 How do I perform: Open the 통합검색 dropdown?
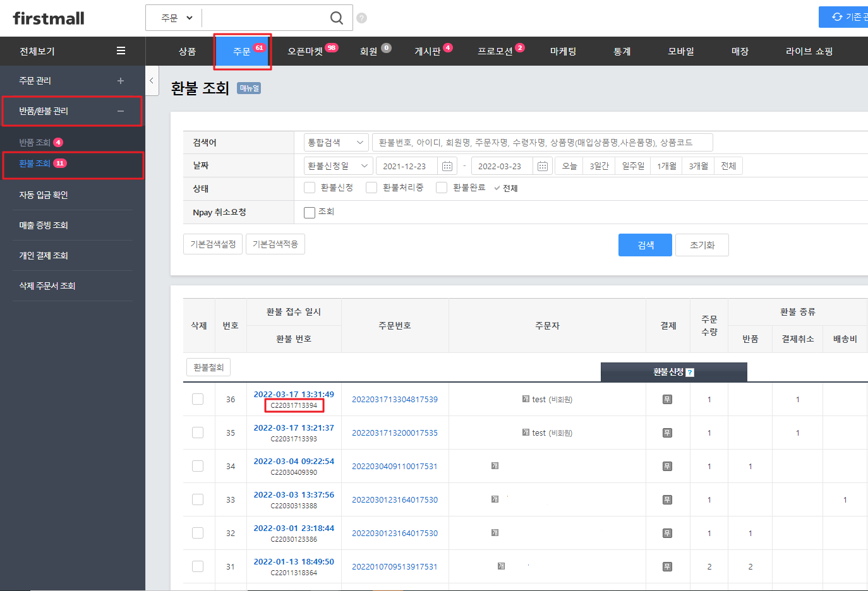click(336, 143)
